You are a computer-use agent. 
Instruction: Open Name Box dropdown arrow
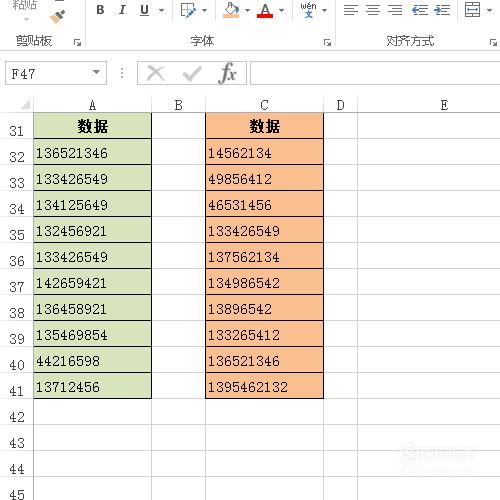pos(96,72)
